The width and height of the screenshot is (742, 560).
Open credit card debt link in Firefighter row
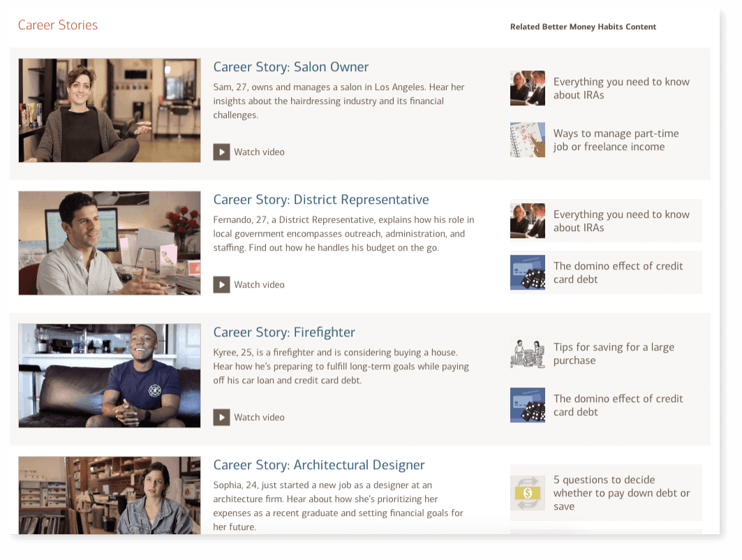[618, 405]
